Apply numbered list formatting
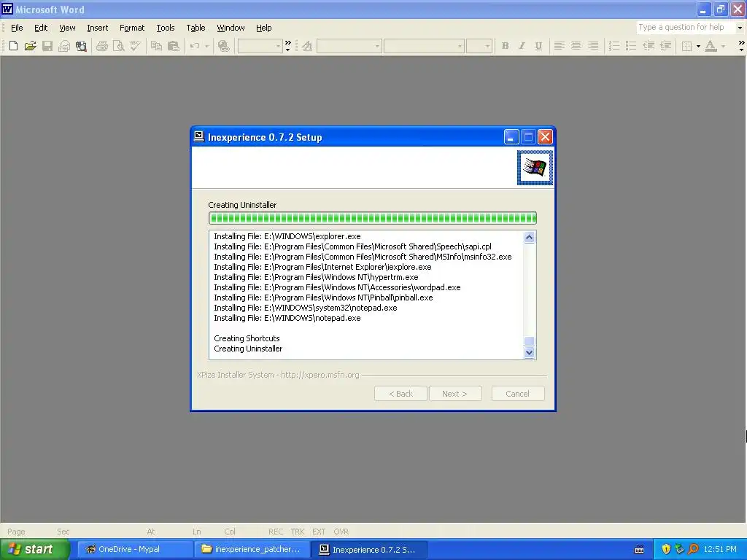This screenshot has height=560, width=747. click(614, 46)
